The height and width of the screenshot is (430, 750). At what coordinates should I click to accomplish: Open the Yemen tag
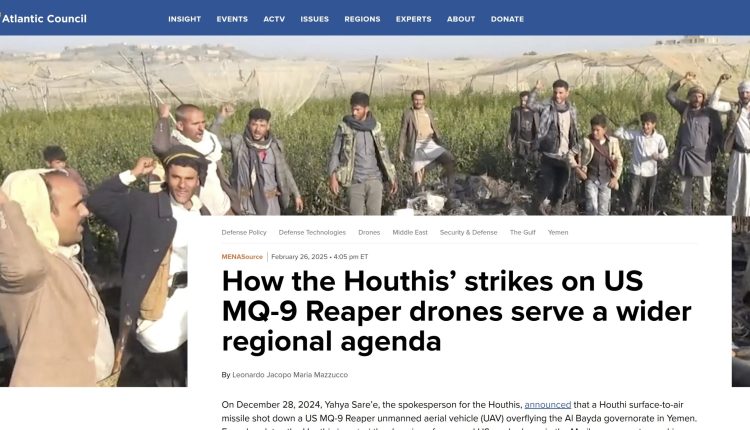click(x=558, y=232)
